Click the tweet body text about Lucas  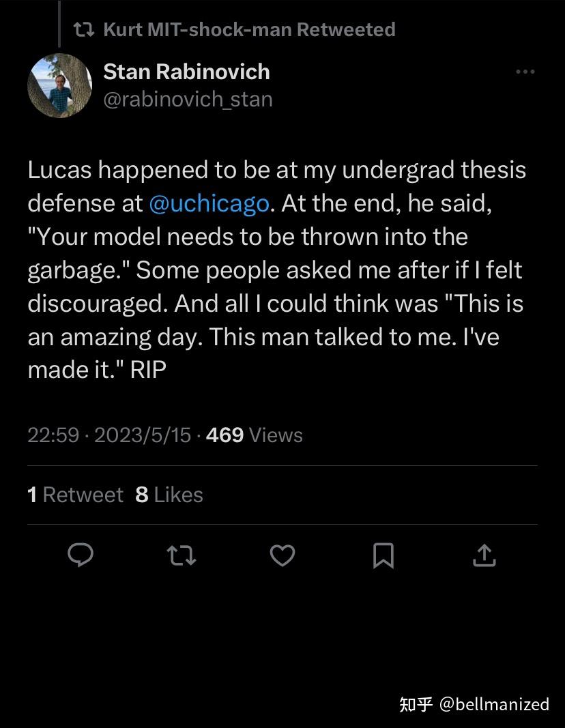coord(276,270)
